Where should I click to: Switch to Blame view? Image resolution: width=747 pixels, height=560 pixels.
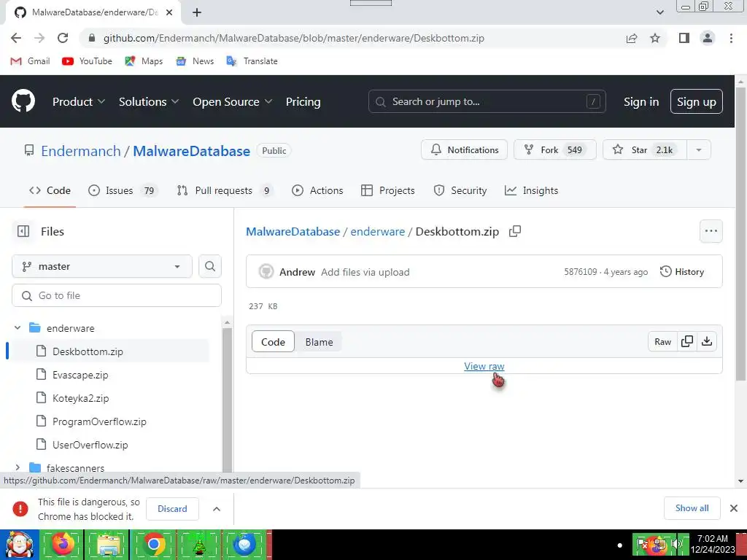(320, 342)
